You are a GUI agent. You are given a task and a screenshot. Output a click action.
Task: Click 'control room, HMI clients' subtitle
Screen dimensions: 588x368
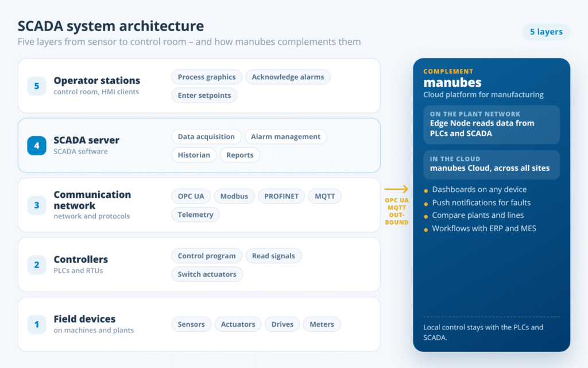(x=96, y=92)
